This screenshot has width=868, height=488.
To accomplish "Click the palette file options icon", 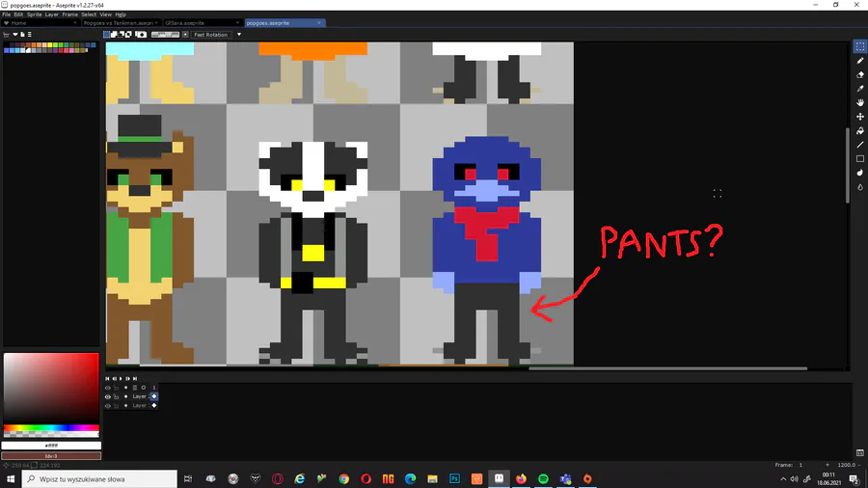I will tap(23, 35).
